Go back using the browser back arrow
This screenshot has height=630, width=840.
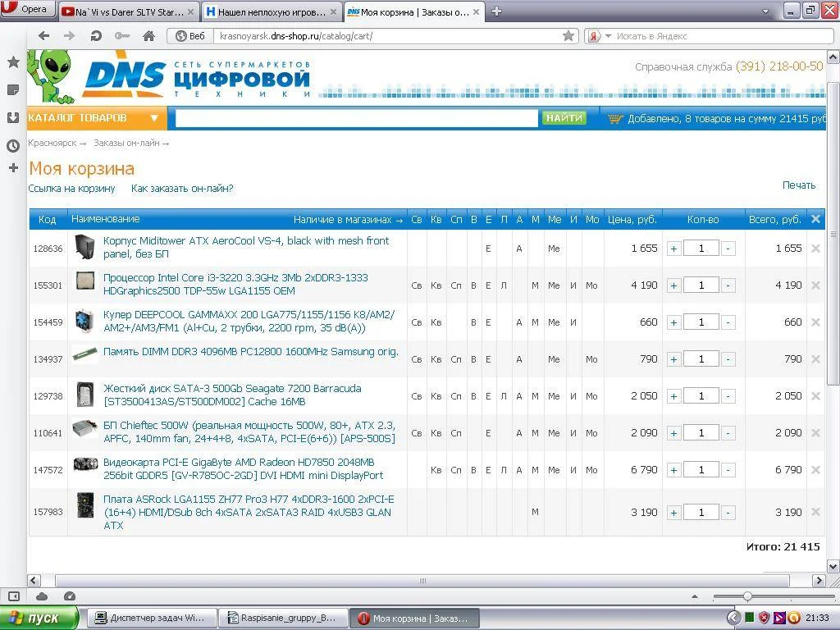44,36
